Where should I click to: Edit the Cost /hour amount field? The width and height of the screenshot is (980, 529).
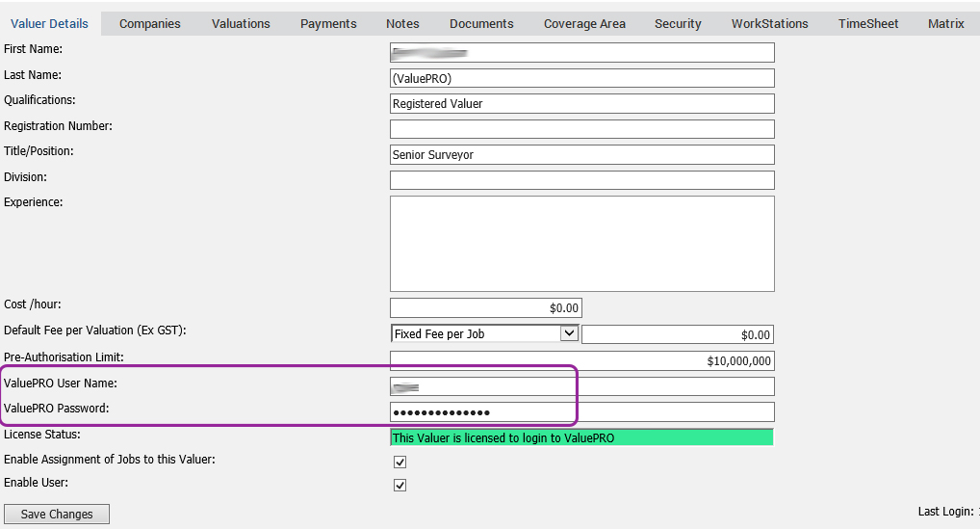485,307
